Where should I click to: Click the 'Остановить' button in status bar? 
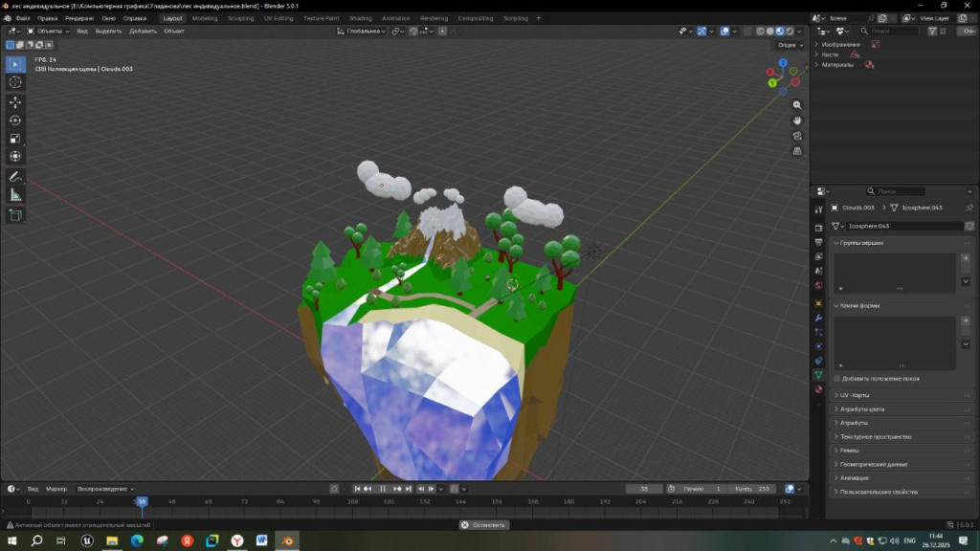(x=483, y=525)
